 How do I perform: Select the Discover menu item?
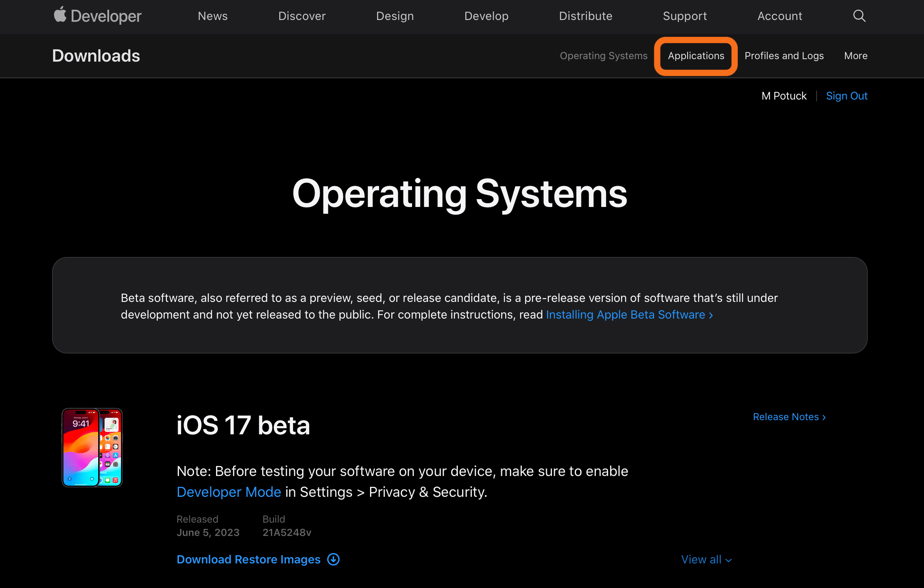pyautogui.click(x=302, y=16)
